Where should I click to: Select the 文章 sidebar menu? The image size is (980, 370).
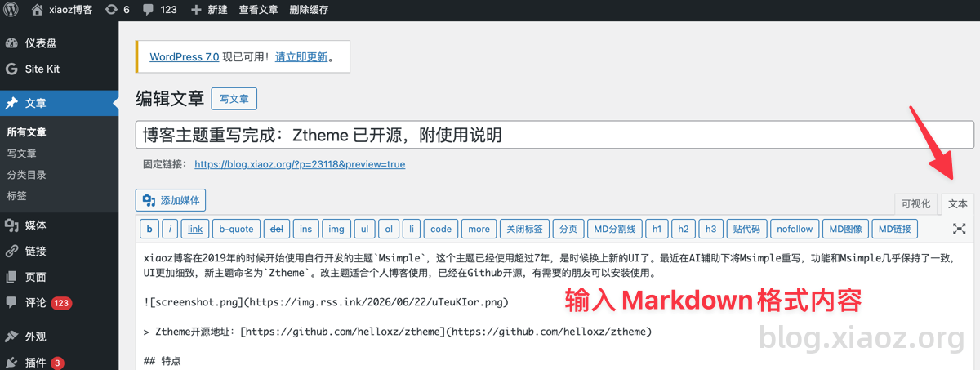coord(59,104)
